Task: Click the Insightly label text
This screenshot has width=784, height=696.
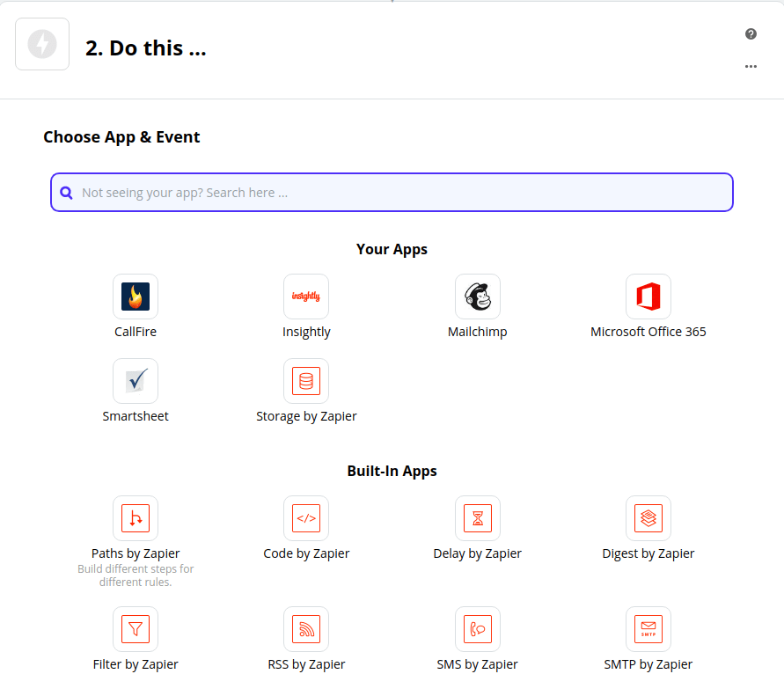Action: [306, 332]
